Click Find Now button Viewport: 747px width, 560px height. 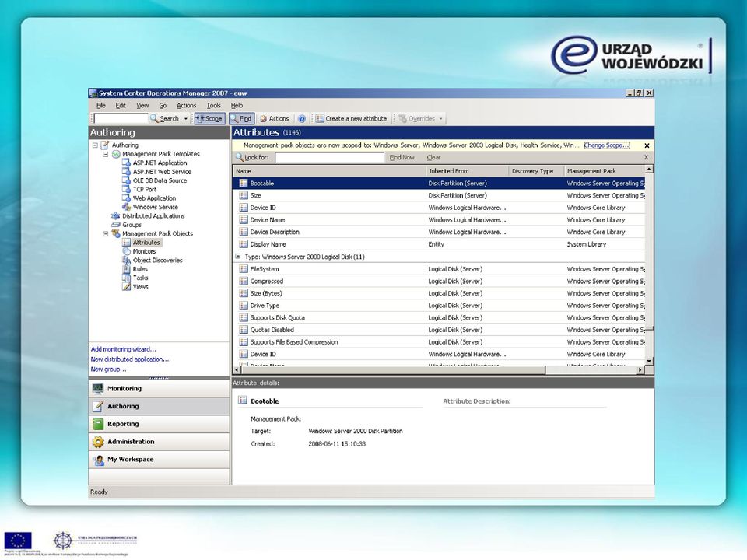click(x=402, y=158)
